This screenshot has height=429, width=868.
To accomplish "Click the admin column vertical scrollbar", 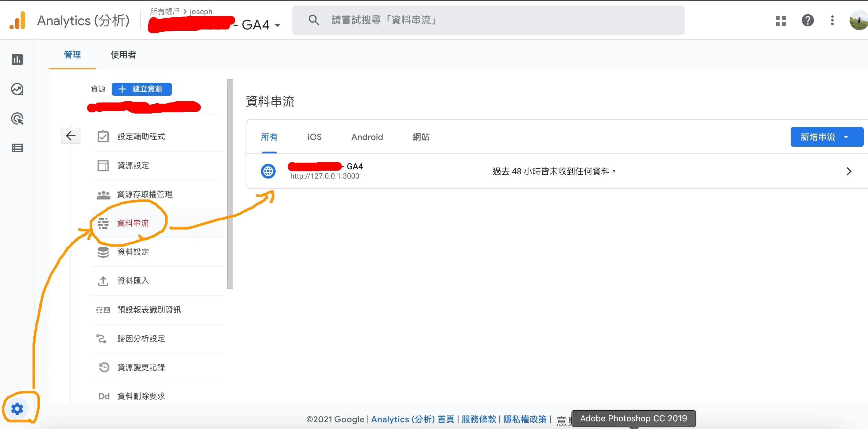I will pyautogui.click(x=230, y=184).
